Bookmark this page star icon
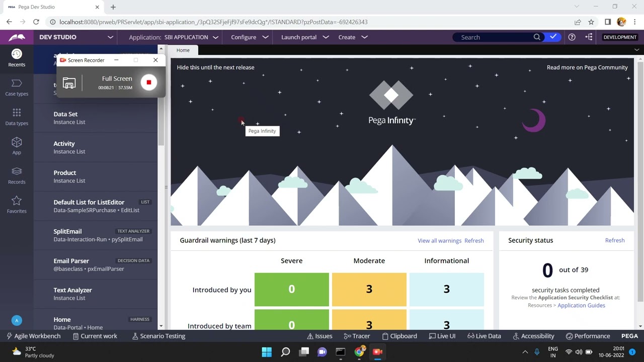The width and height of the screenshot is (644, 362). pyautogui.click(x=591, y=22)
